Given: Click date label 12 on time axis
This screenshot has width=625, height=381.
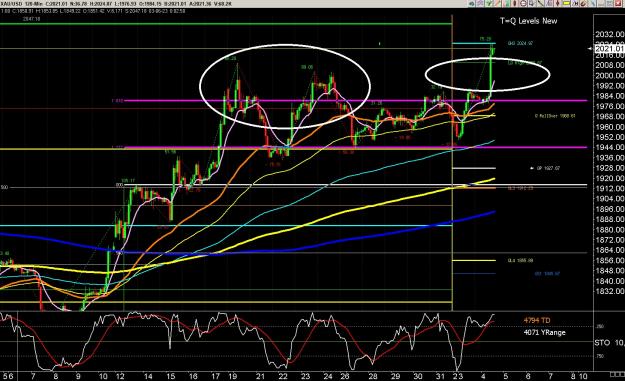Looking at the screenshot, I should (120, 376).
